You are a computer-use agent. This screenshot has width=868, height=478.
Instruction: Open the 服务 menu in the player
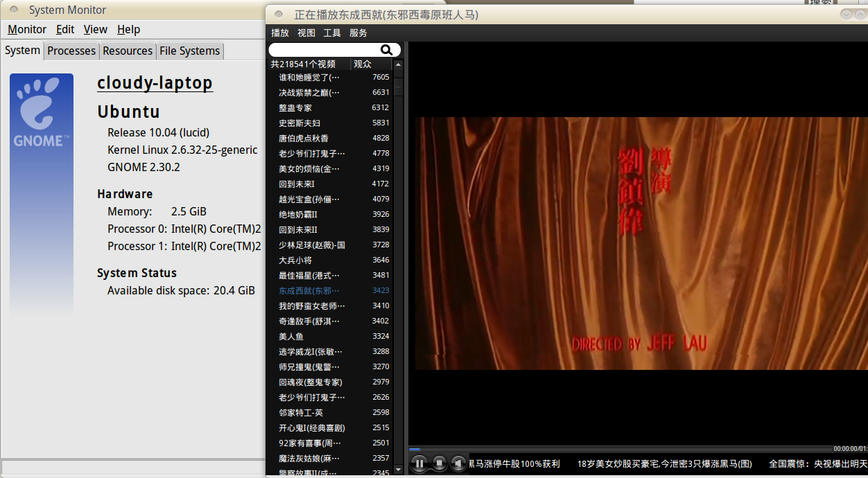358,33
